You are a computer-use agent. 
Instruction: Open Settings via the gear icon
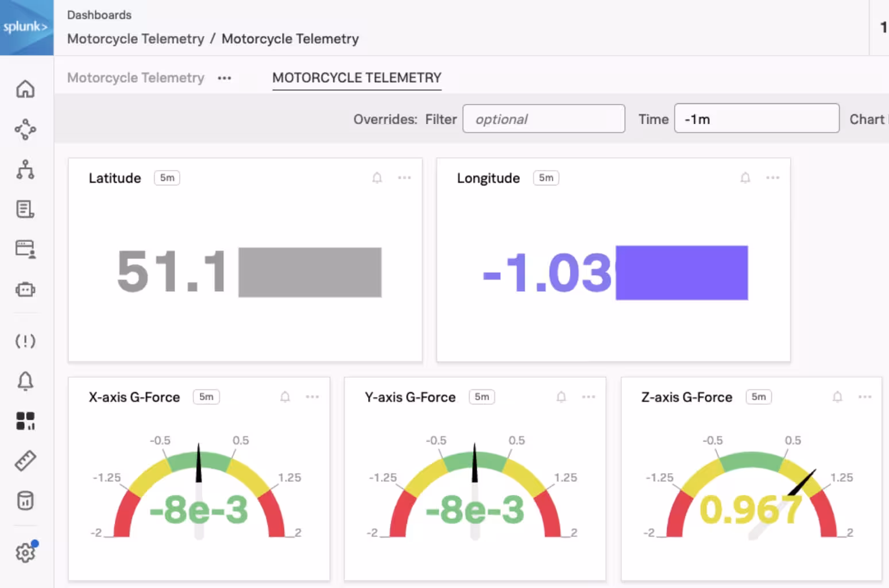click(25, 552)
